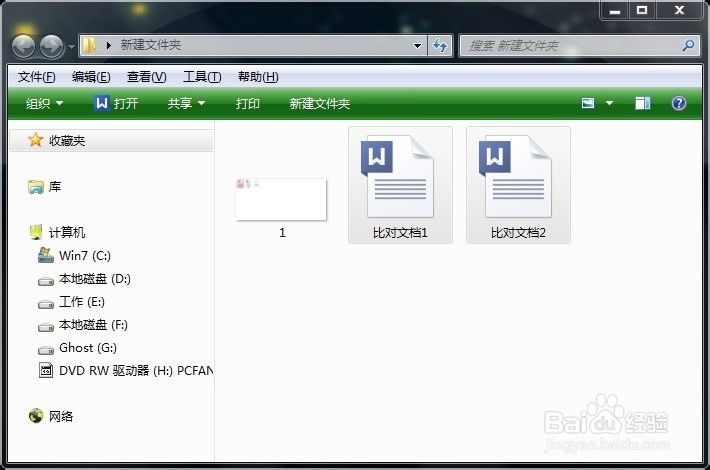The height and width of the screenshot is (470, 710).
Task: Close the explorer window
Action: pos(679,10)
